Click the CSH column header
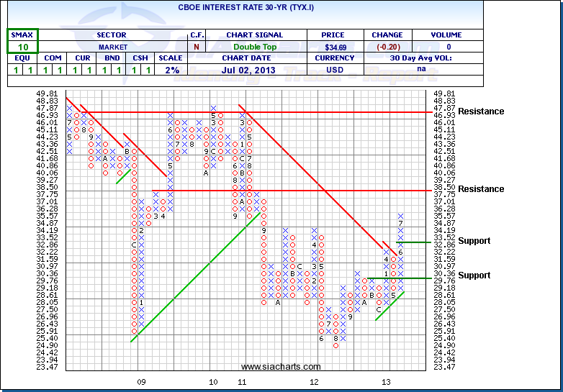This screenshot has width=563, height=392. [140, 58]
